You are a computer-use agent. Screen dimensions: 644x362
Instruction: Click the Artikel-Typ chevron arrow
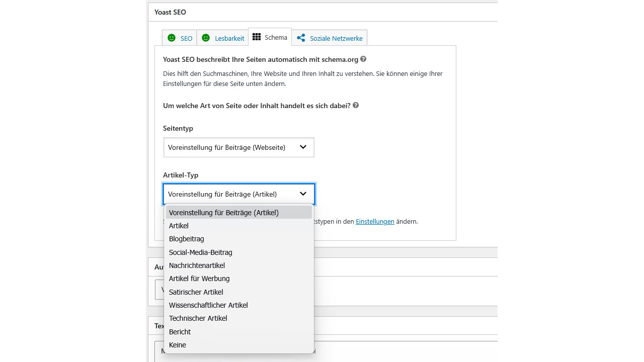coord(303,194)
